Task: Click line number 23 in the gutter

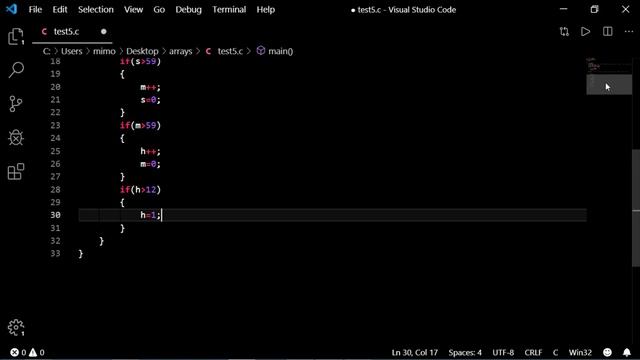Action: click(56, 125)
